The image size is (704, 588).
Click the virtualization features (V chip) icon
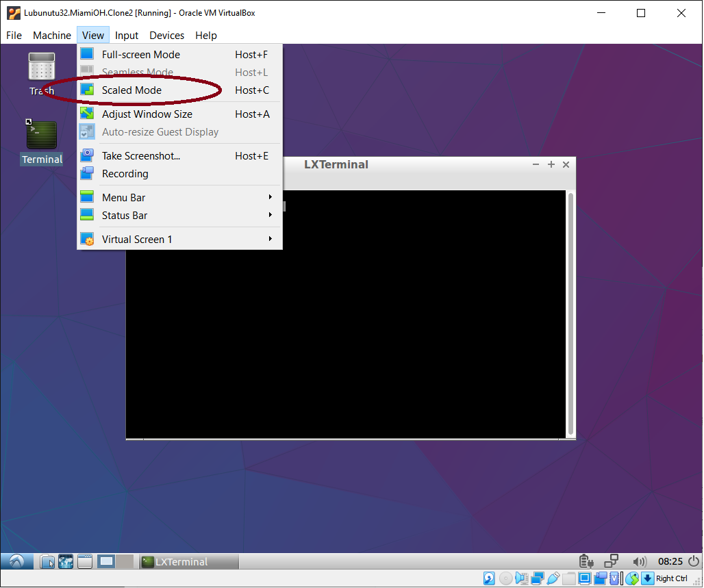[615, 578]
